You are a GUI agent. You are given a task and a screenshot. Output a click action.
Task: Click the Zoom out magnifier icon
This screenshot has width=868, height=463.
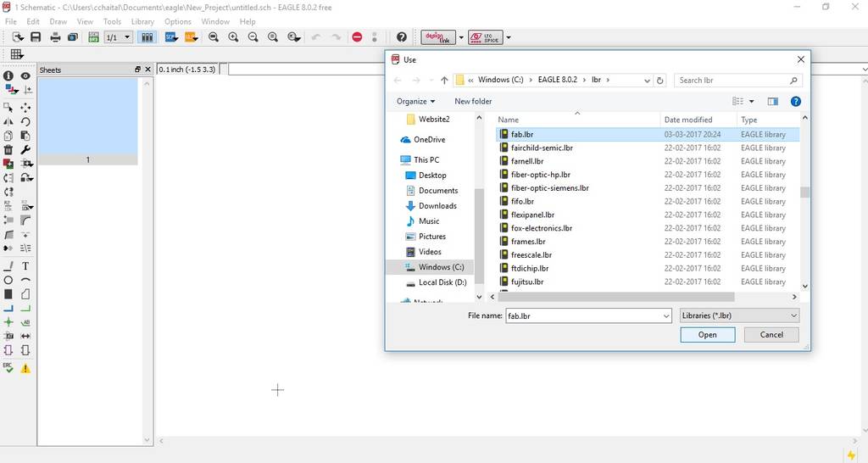[253, 37]
